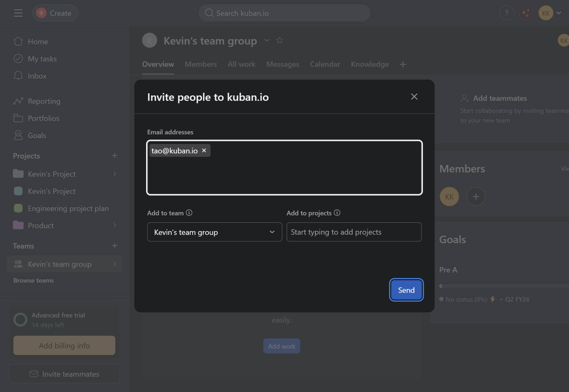The width and height of the screenshot is (569, 392).
Task: Switch to the Messages tab
Action: (x=283, y=64)
